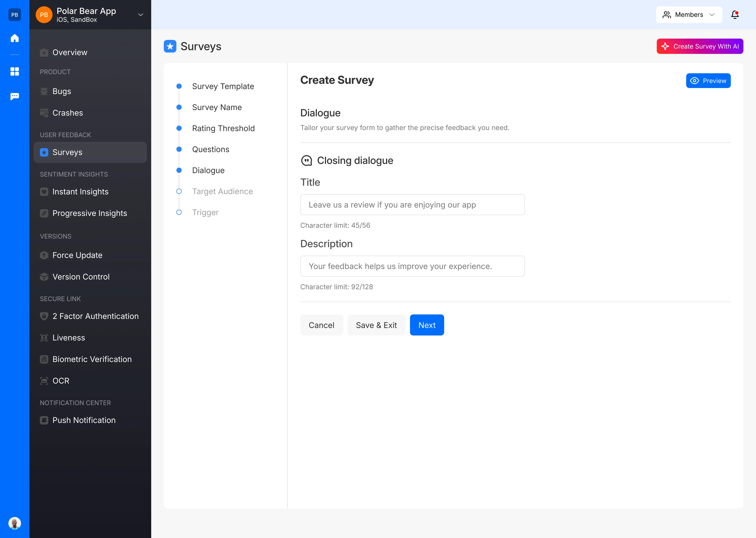The image size is (756, 538).
Task: Open the chat bubble icon in left rail
Action: point(14,96)
